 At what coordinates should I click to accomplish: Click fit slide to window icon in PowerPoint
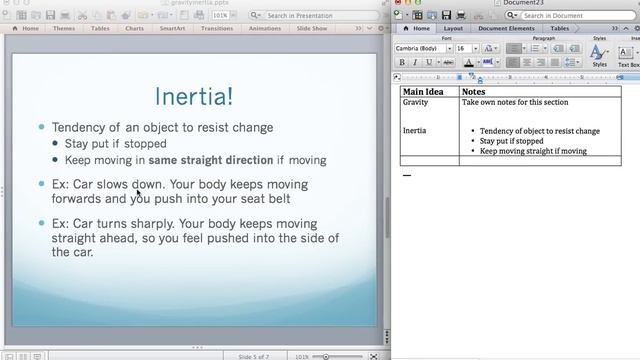point(373,356)
